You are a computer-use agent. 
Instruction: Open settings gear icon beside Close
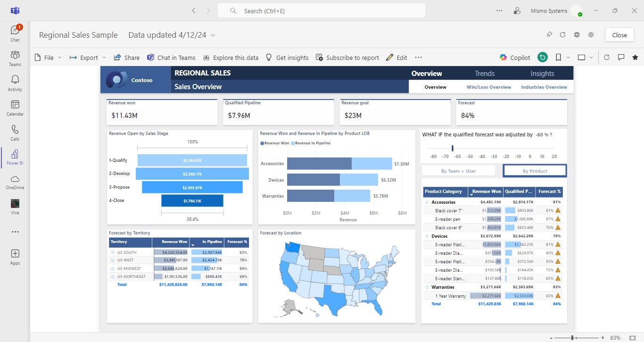point(591,35)
